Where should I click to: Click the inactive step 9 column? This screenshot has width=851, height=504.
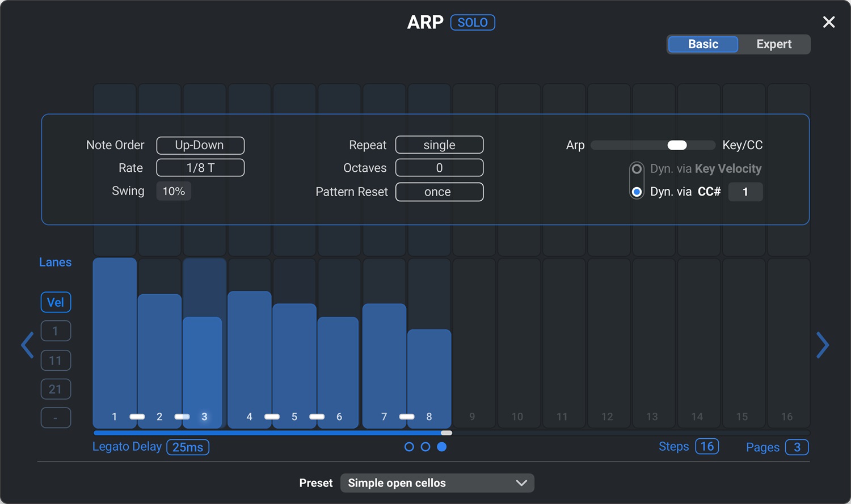pyautogui.click(x=474, y=343)
